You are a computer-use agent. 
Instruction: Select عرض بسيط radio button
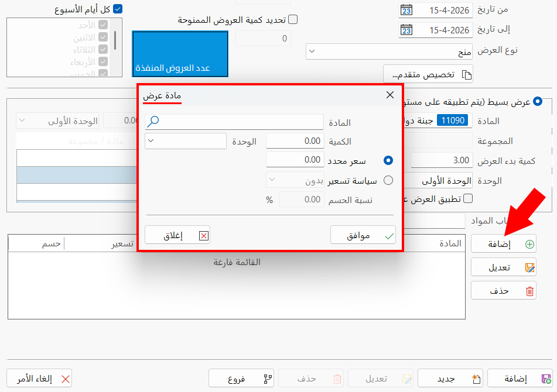click(538, 101)
